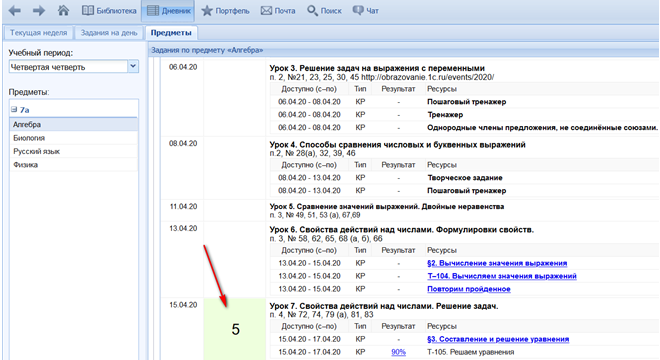Click Однородные члены предложения resource
The height and width of the screenshot is (360, 660).
[542, 128]
